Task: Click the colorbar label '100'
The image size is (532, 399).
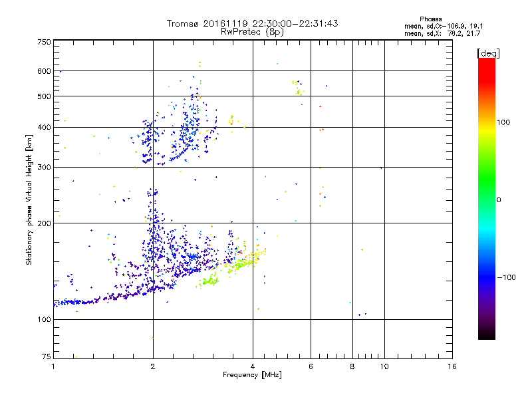Action: click(503, 122)
